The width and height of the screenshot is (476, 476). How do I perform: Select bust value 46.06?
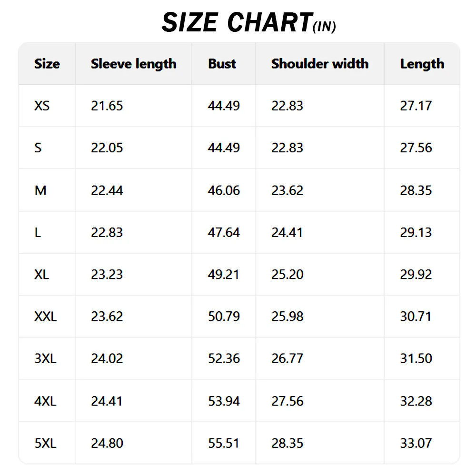point(224,190)
